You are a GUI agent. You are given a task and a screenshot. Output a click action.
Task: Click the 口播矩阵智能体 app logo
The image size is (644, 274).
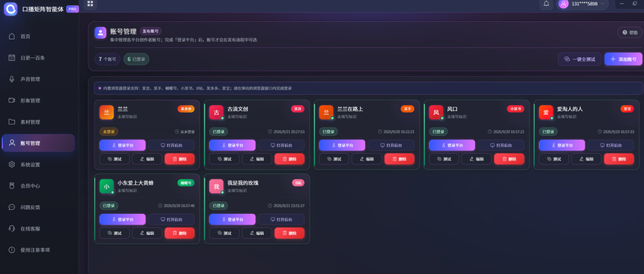tap(10, 9)
